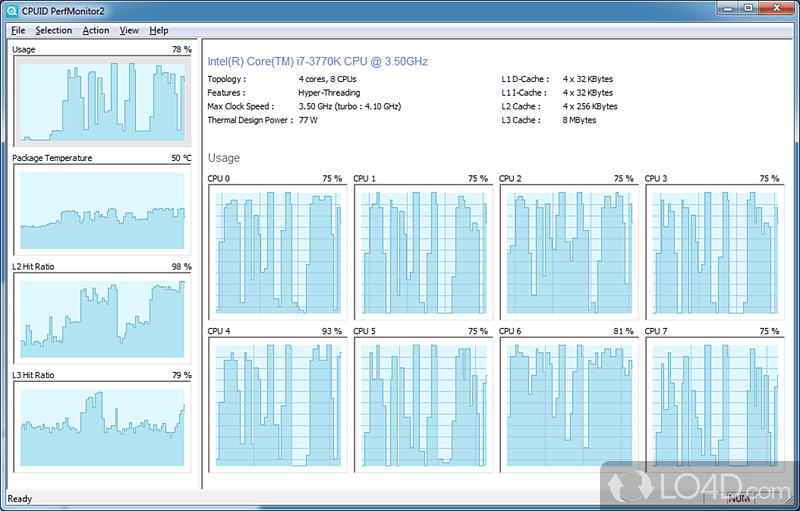Click the '4 cores, 8 CPUs' topology value
Viewport: 800px width, 511px height.
click(x=328, y=79)
